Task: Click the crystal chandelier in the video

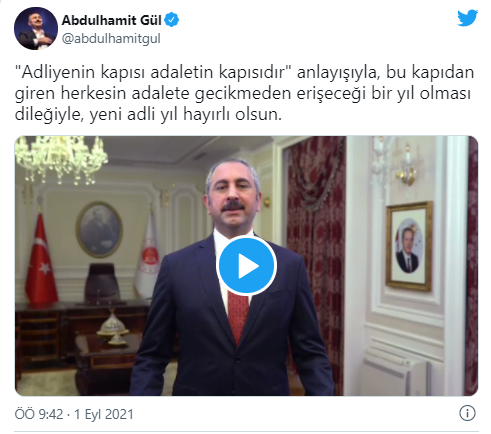Action: tap(61, 159)
